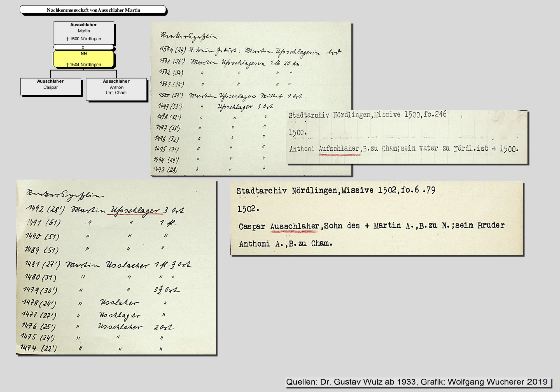Click the red-underlined name Ausschlaher on 1502 card

click(x=295, y=226)
